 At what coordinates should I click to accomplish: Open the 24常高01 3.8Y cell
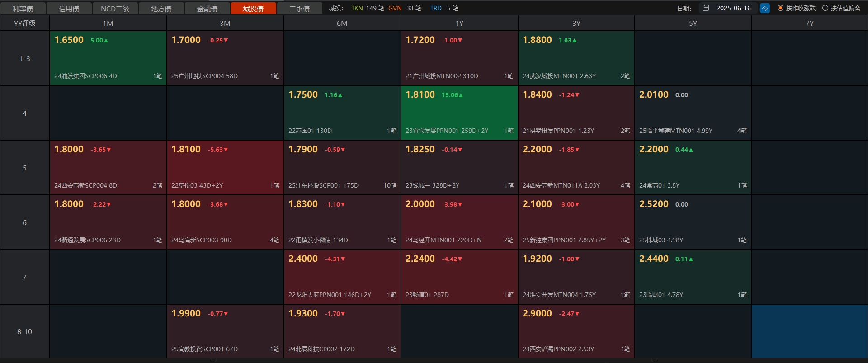tap(693, 168)
